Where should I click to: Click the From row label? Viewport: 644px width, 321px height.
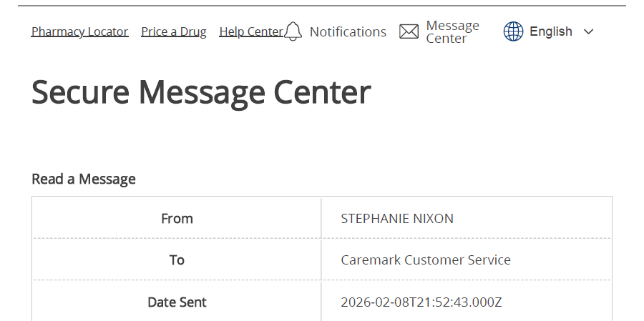click(177, 219)
